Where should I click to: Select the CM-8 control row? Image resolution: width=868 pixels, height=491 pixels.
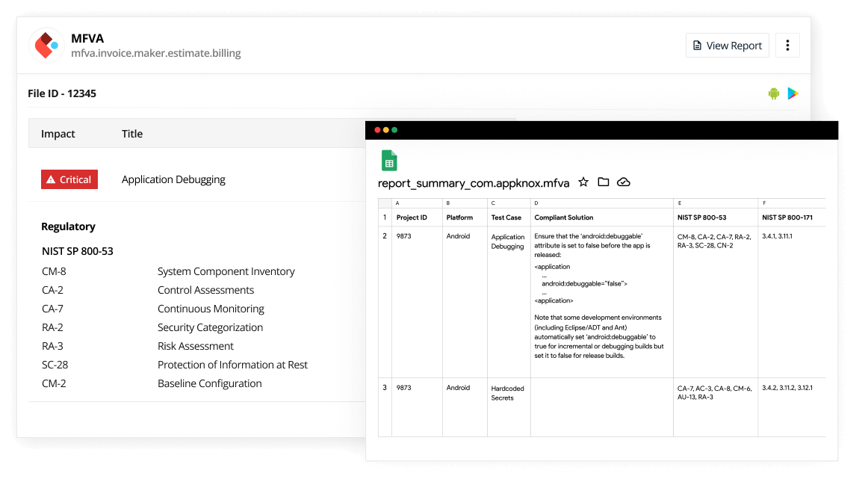pos(168,271)
